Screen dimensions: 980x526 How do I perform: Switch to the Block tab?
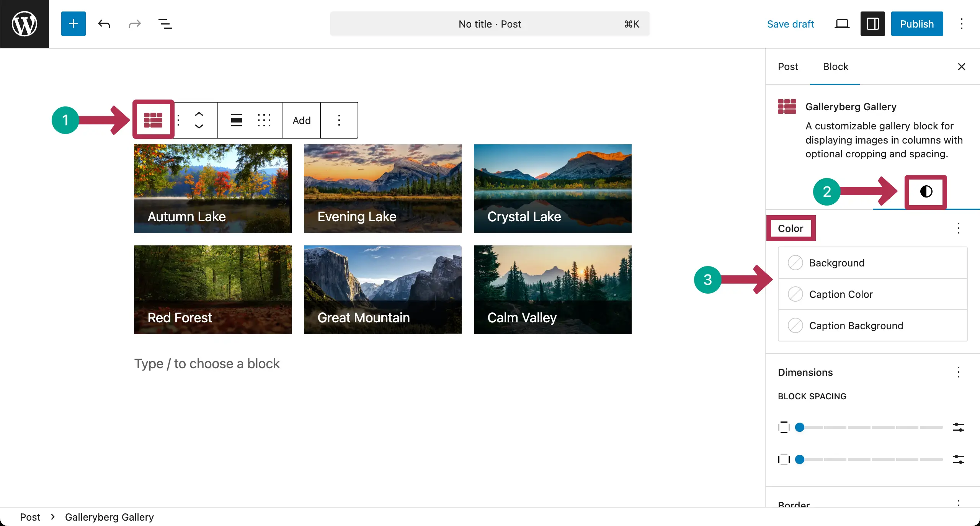[x=835, y=67]
